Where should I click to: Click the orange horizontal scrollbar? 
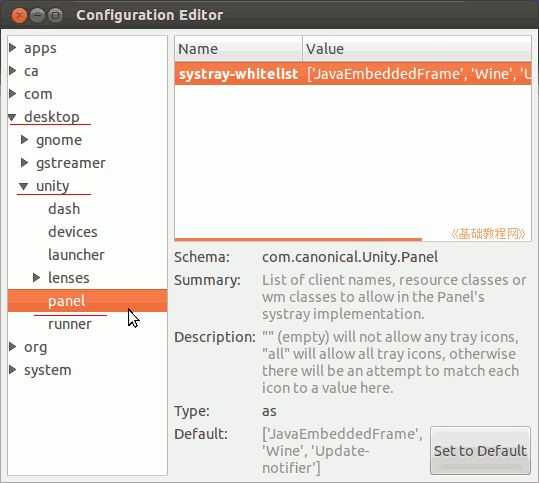[298, 239]
